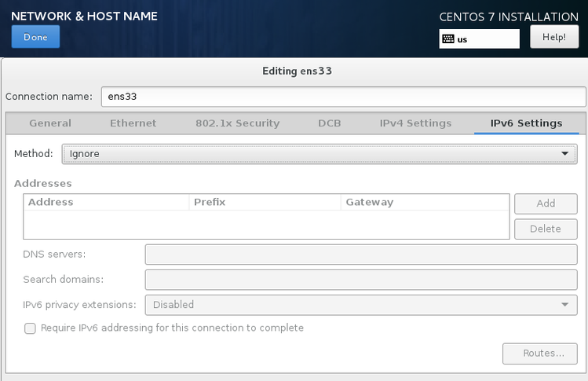Go to the DCB tab
This screenshot has height=381, width=588.
click(329, 123)
